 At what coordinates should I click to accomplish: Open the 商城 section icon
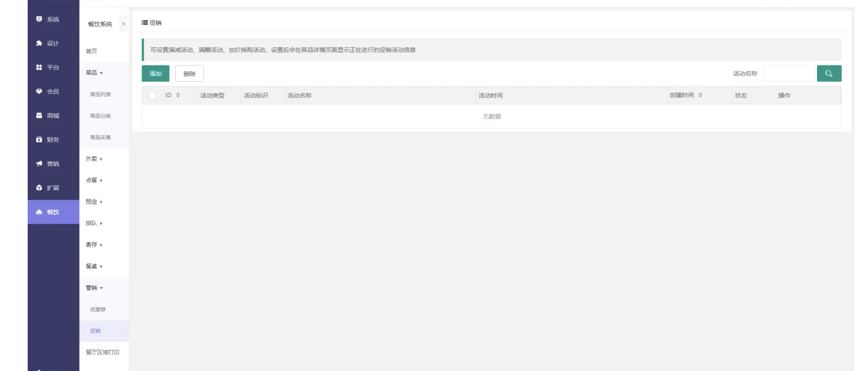[x=39, y=115]
